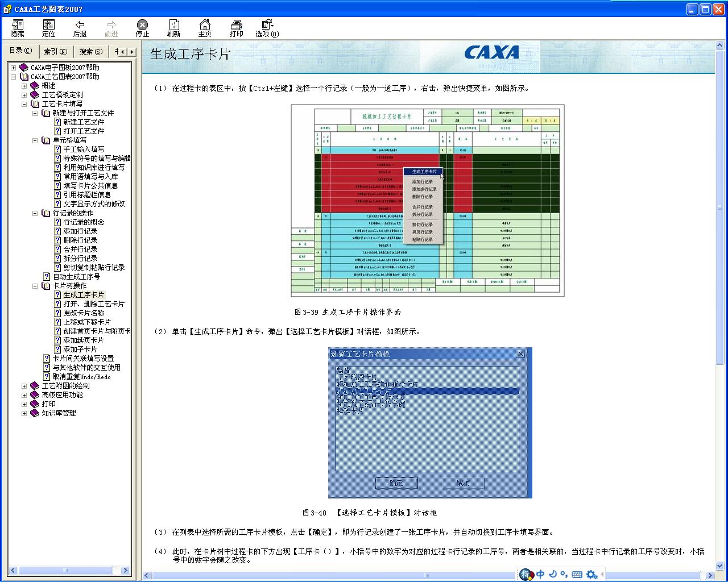Screen dimensions: 728x582
Task: Click the topic icon beside 取消重复Undo/Redo
Action: pos(47,377)
